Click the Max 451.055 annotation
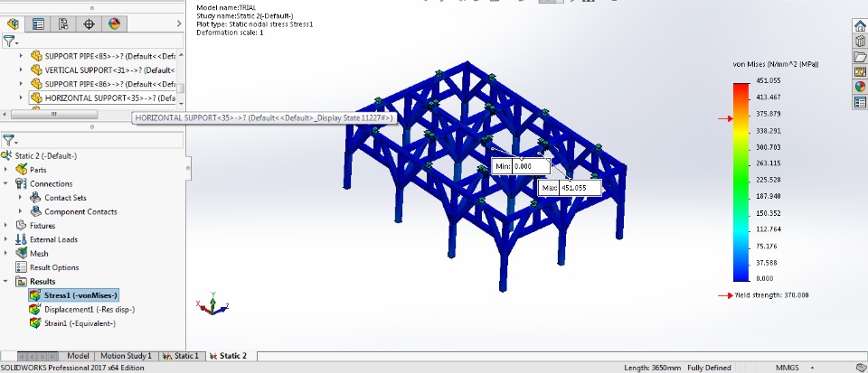Image resolution: width=868 pixels, height=373 pixels. click(x=570, y=188)
